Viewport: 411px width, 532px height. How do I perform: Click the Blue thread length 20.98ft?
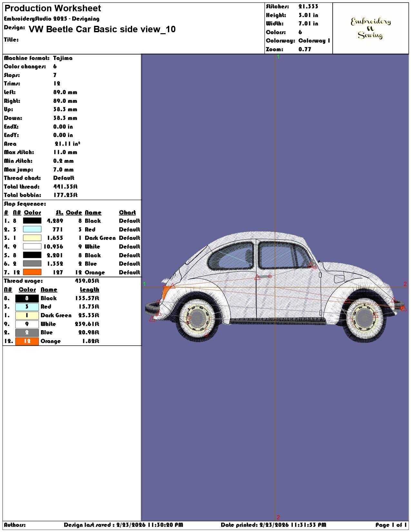(x=89, y=332)
